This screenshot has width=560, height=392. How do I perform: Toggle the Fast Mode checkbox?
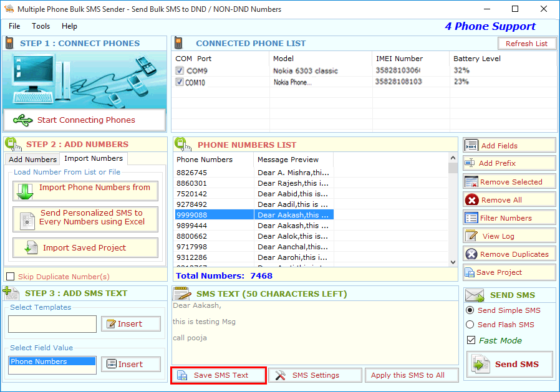tap(471, 340)
